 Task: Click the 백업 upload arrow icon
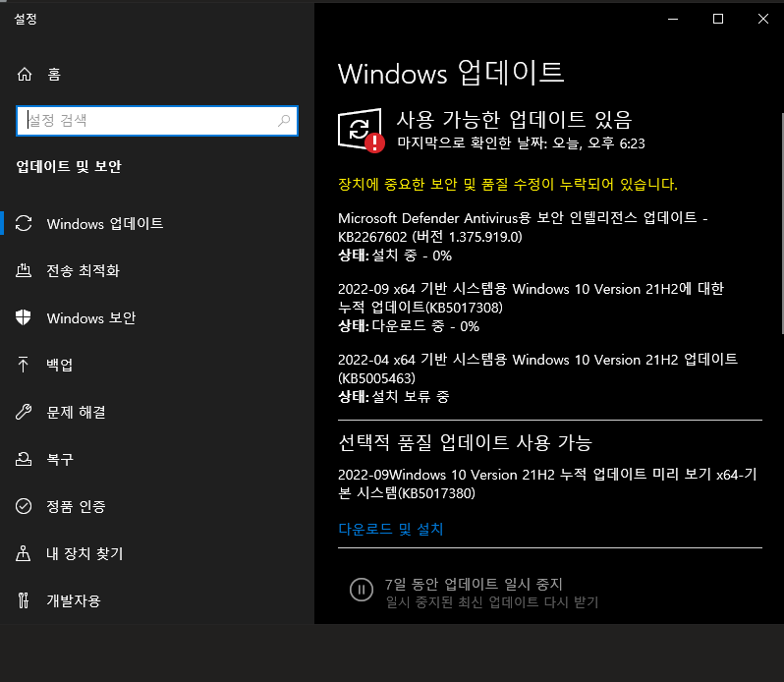(24, 365)
